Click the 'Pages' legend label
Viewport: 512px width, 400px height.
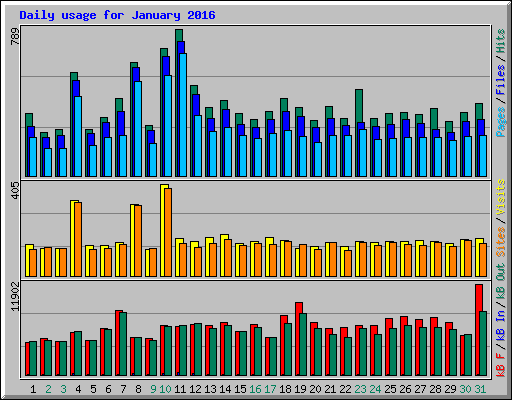pos(500,122)
